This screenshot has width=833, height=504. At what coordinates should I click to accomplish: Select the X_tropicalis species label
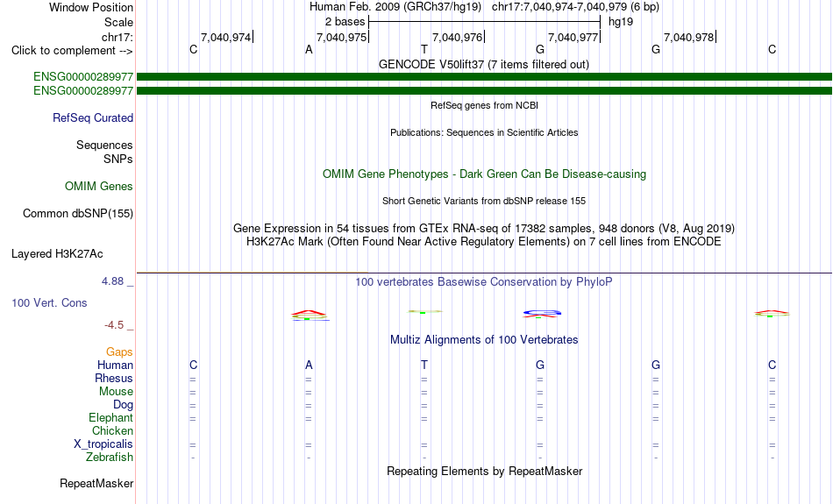103,444
